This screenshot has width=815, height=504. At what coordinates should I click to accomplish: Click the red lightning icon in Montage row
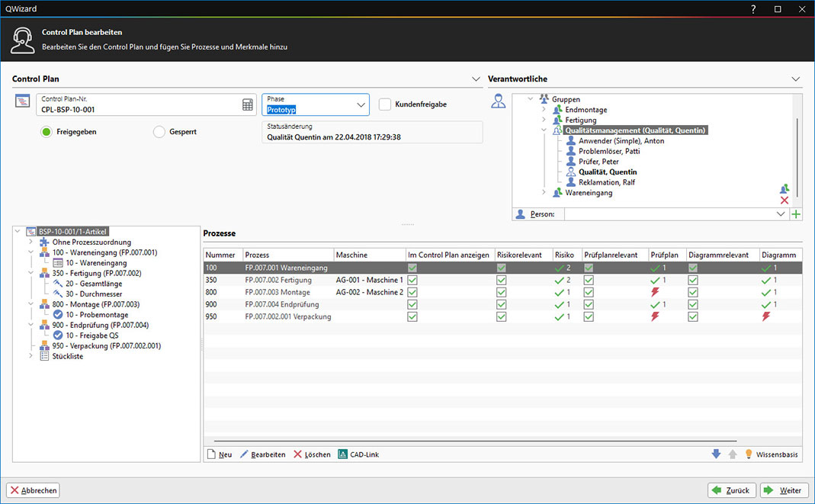click(654, 292)
